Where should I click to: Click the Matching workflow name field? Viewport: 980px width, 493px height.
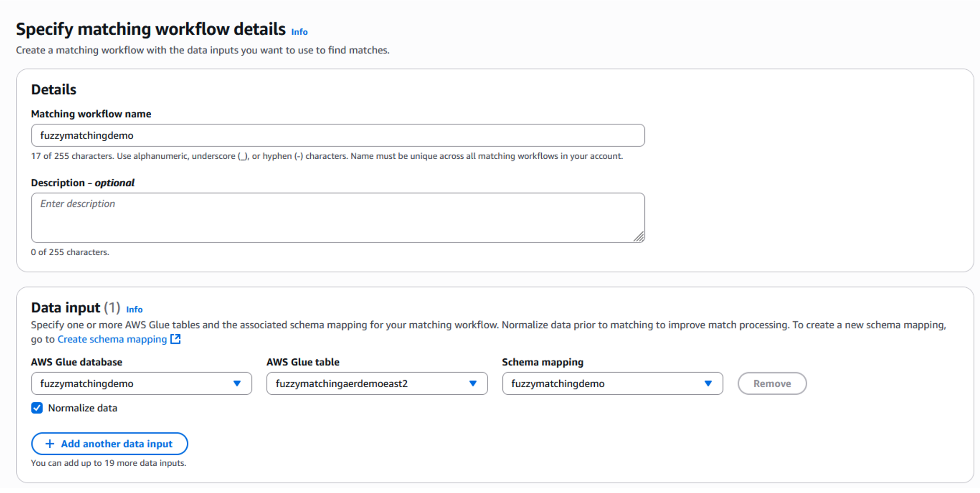pyautogui.click(x=337, y=135)
